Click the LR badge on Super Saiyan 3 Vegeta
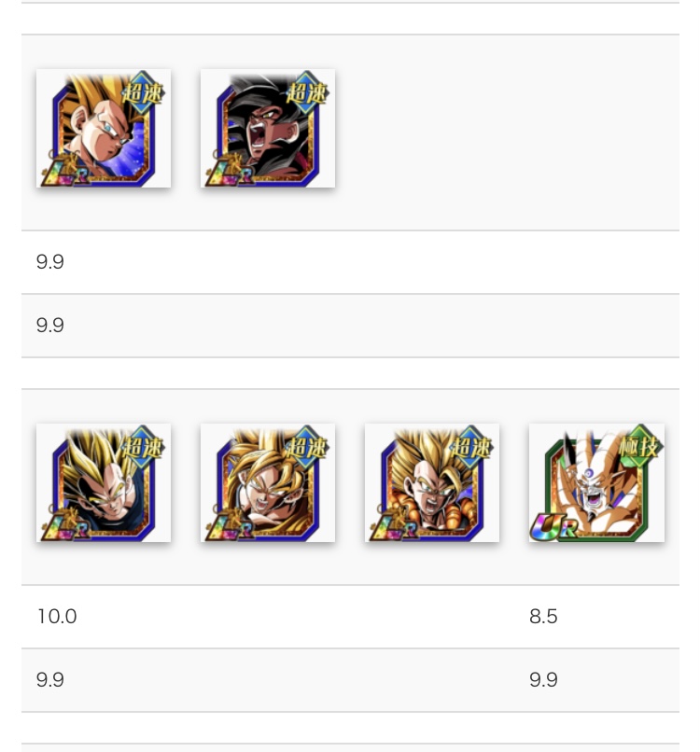Viewport: 700px width, 752px height. click(64, 172)
